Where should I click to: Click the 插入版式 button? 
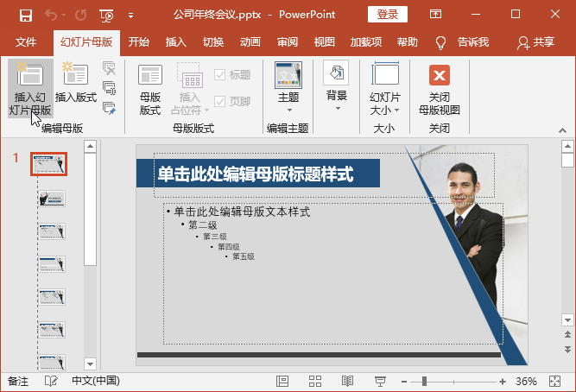point(76,83)
